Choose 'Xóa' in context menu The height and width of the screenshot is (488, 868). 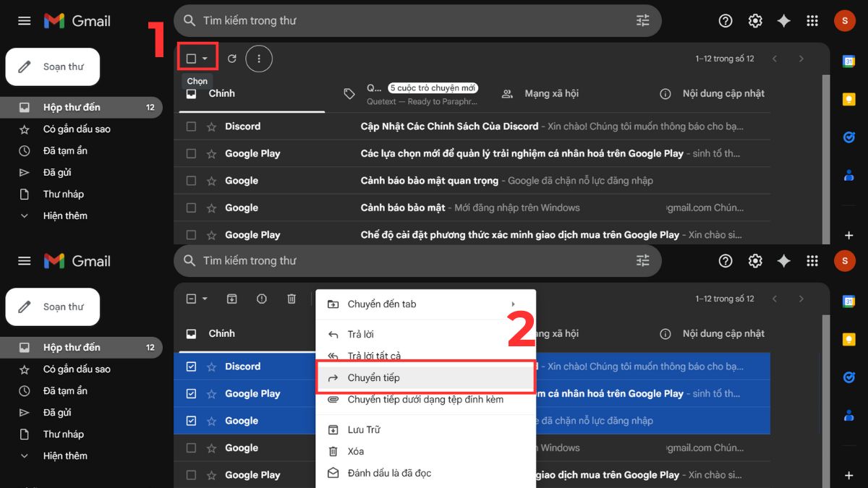tap(425, 451)
